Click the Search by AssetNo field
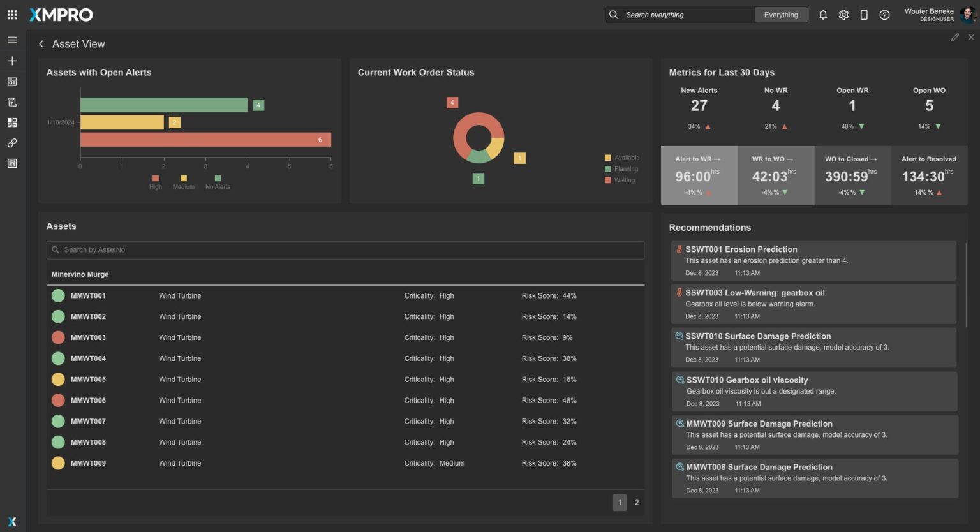This screenshot has width=980, height=532. tap(345, 250)
